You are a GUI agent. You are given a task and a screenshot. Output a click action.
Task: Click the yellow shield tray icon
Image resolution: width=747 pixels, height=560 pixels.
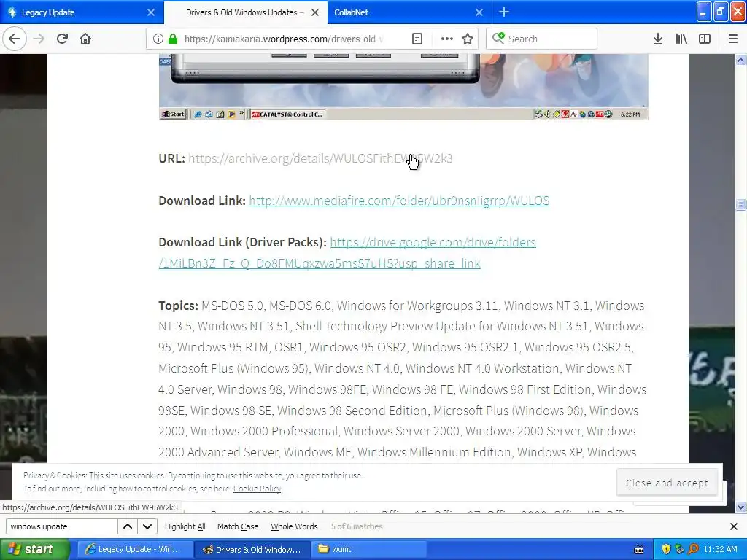(666, 549)
